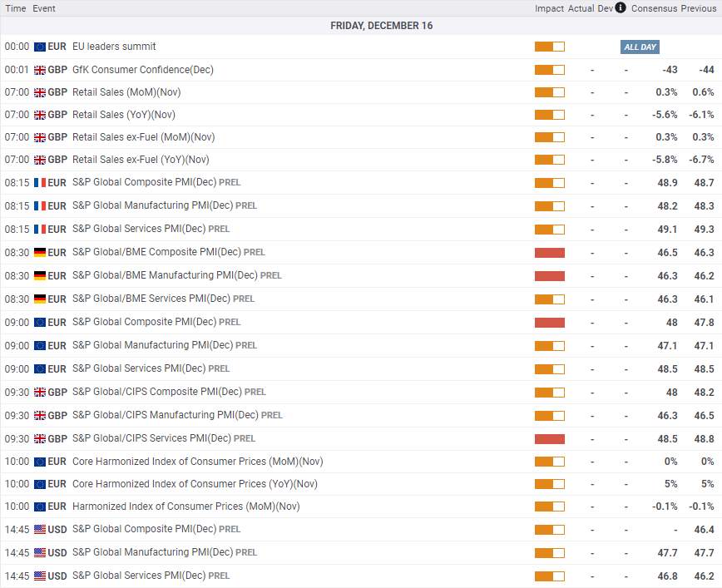Click the impact bar for EU leaders summit

coord(549,47)
